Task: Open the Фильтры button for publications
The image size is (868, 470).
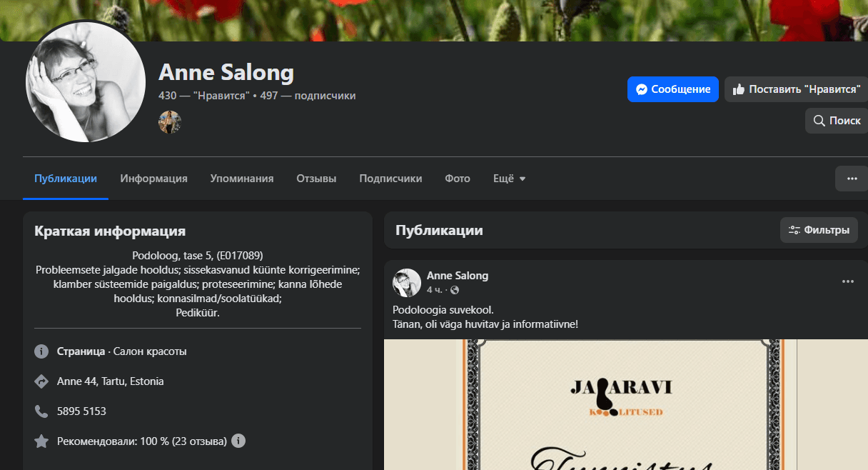Action: click(x=819, y=230)
